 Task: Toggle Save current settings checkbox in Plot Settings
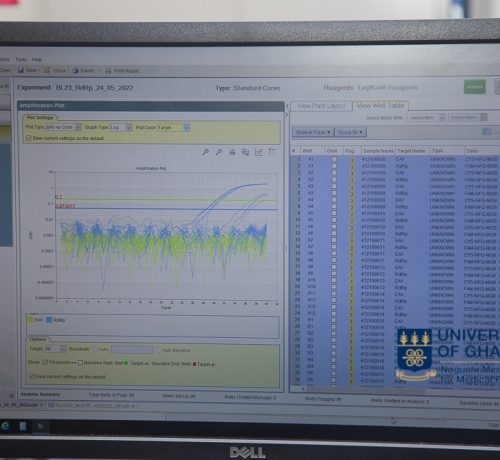coord(29,138)
